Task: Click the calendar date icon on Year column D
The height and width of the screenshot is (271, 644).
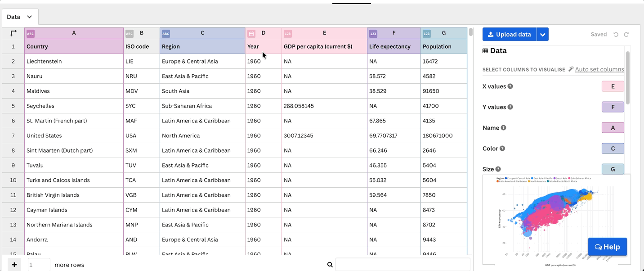Action: pyautogui.click(x=251, y=33)
